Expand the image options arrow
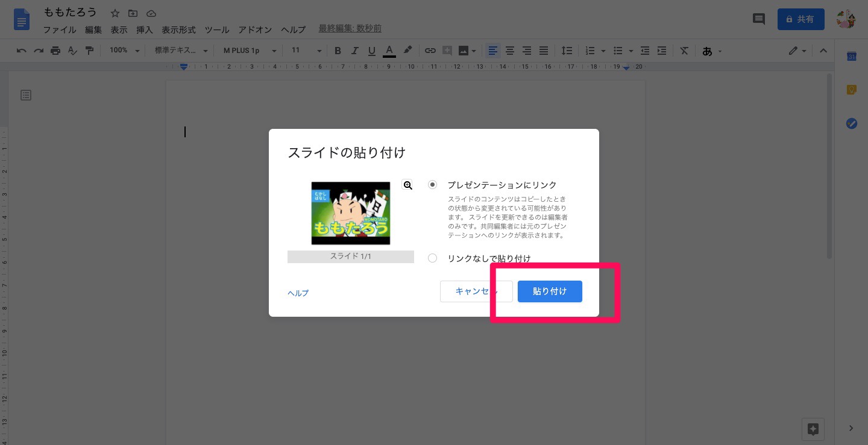 point(474,51)
